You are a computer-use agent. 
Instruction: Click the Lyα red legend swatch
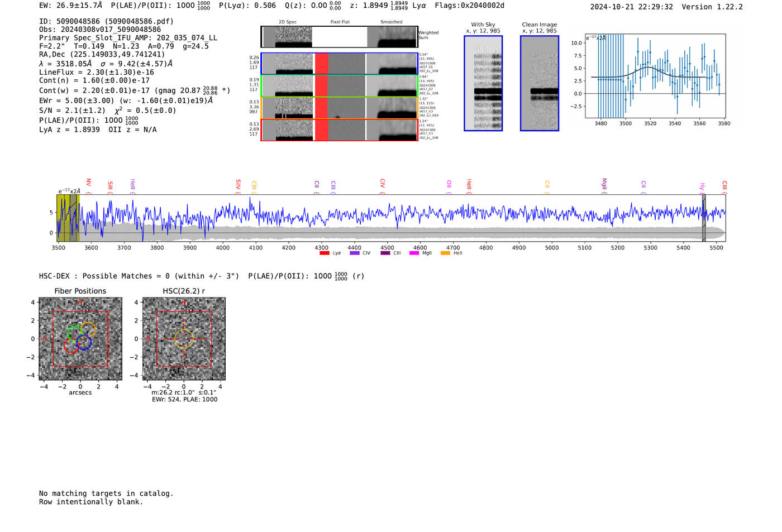click(x=324, y=253)
